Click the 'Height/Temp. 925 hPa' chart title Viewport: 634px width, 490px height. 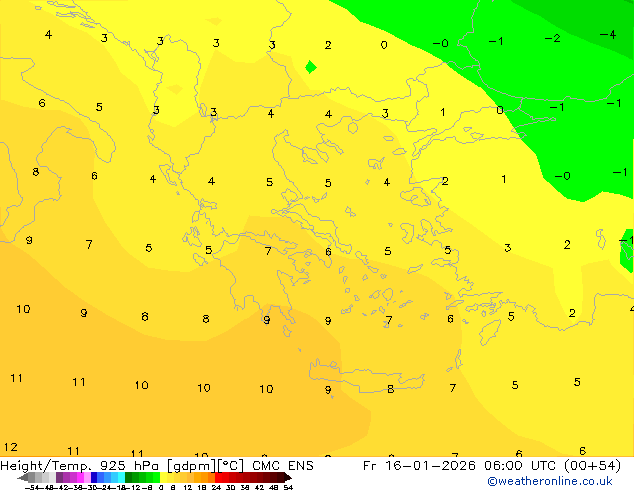coord(78,466)
